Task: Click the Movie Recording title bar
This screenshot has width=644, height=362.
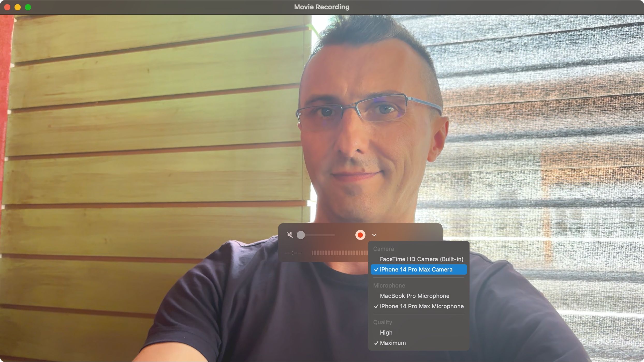Action: coord(321,7)
